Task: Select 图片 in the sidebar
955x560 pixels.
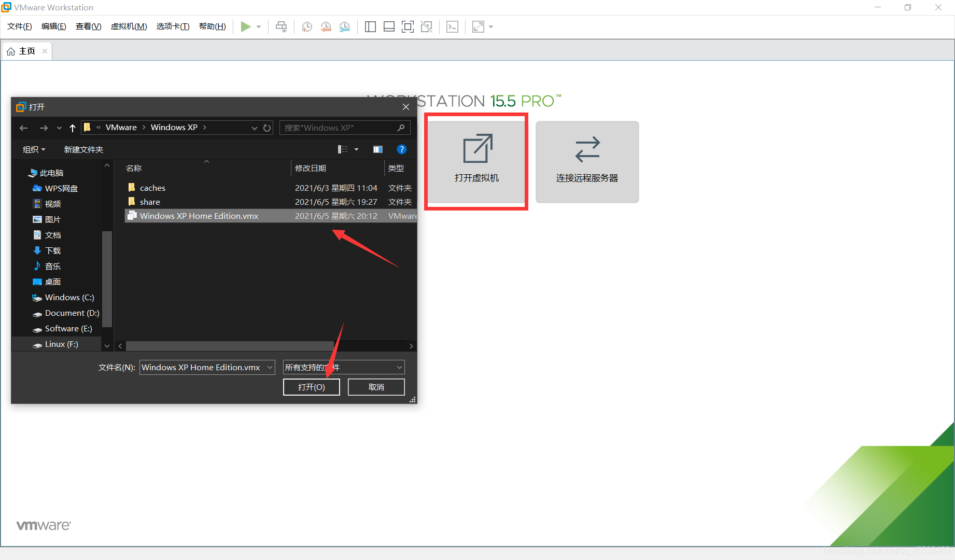Action: pos(47,219)
